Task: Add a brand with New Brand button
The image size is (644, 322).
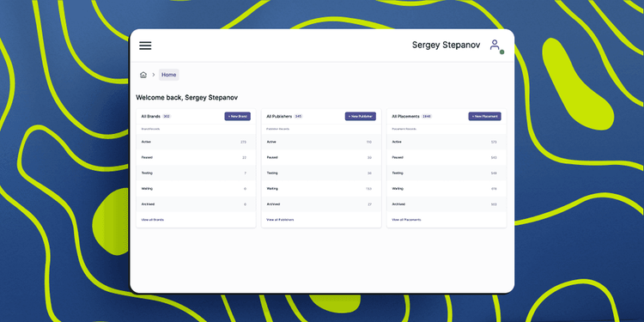Action: coord(237,116)
